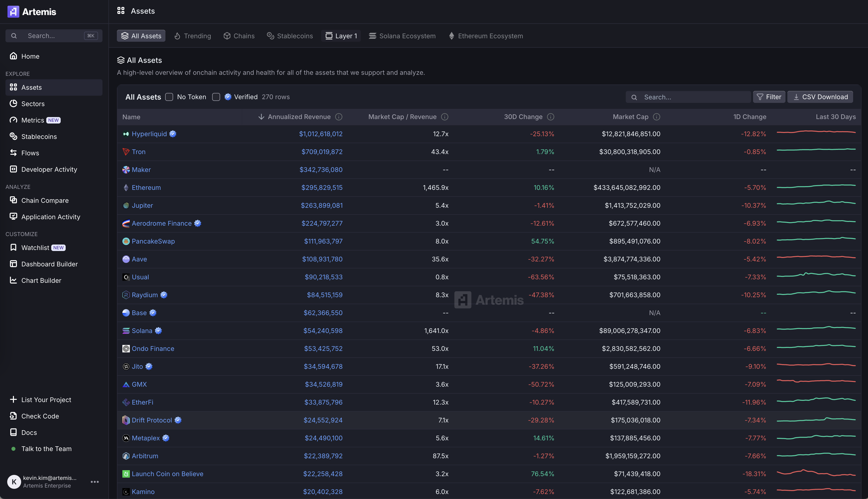Click the Launch Coin on Believe sparkline

pos(816,473)
